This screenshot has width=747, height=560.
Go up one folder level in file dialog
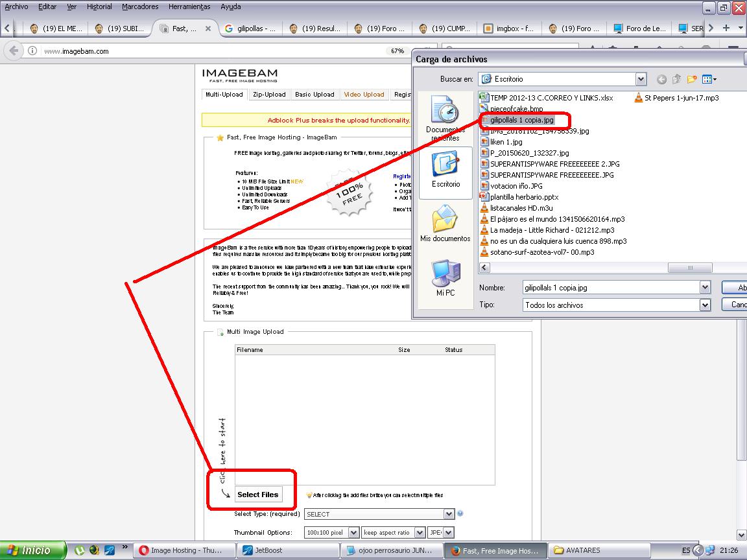(676, 79)
